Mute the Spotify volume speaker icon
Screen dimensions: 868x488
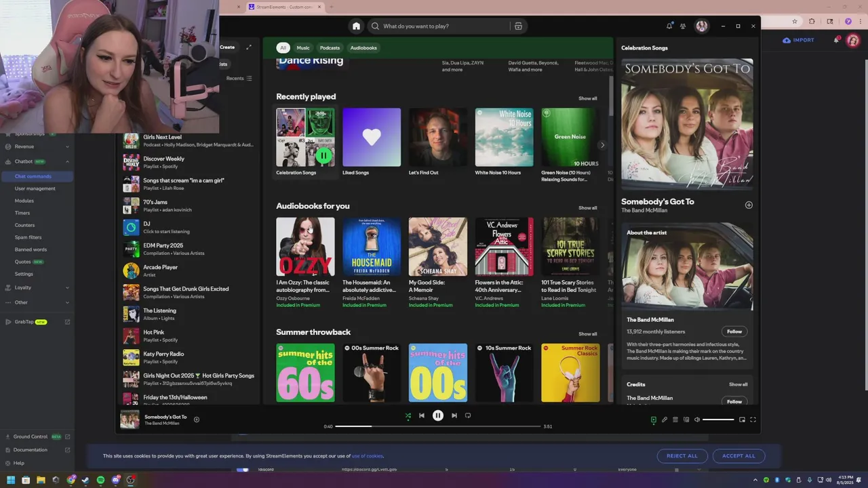point(696,420)
